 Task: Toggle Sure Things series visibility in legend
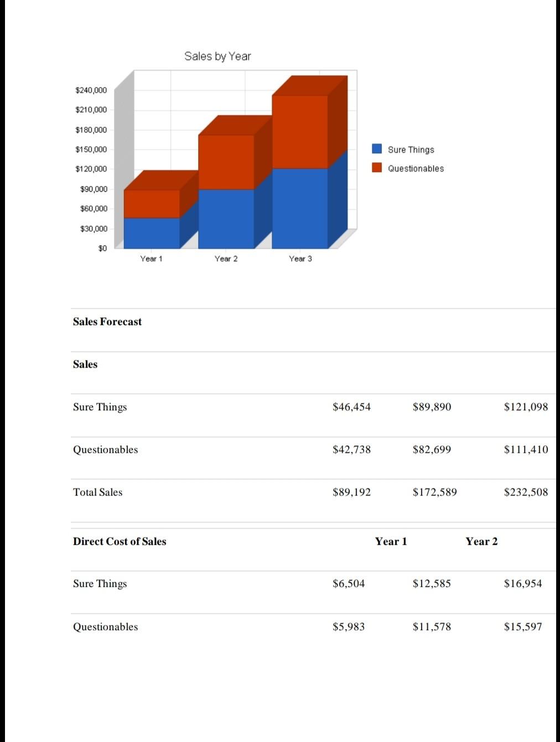point(377,149)
